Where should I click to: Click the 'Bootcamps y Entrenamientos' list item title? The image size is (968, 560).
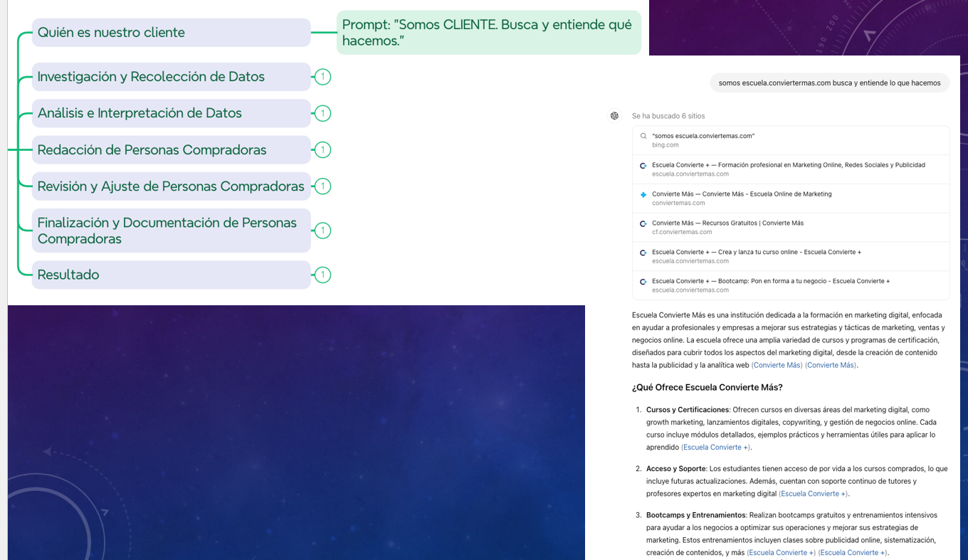tap(696, 515)
